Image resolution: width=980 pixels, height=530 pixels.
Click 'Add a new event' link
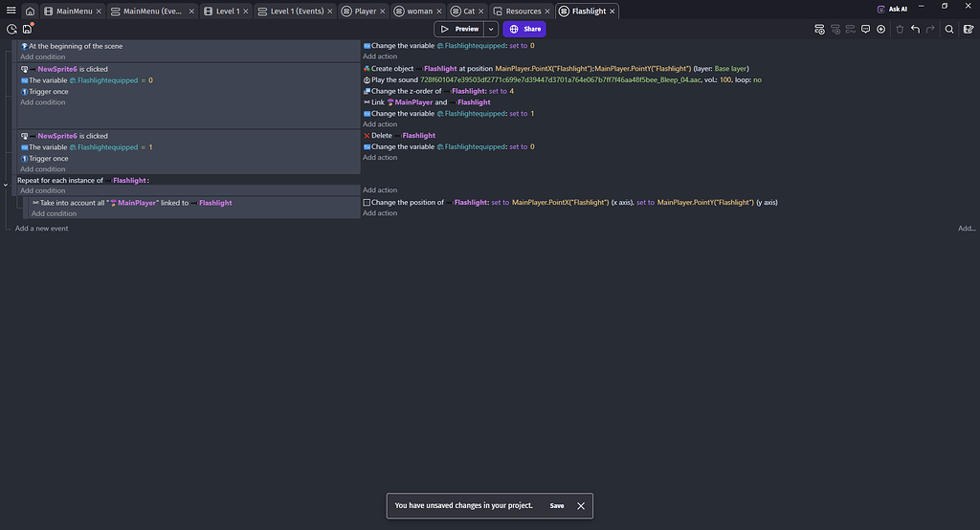click(x=42, y=229)
